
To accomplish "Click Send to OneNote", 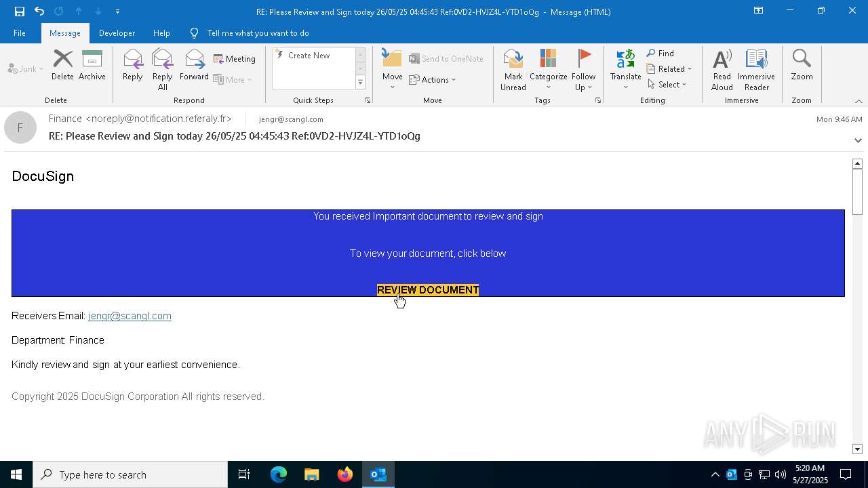I will click(x=446, y=59).
